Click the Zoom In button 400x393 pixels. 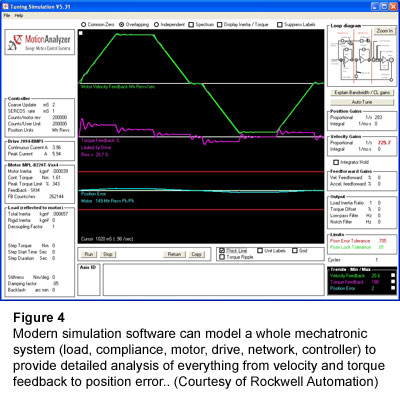[384, 31]
